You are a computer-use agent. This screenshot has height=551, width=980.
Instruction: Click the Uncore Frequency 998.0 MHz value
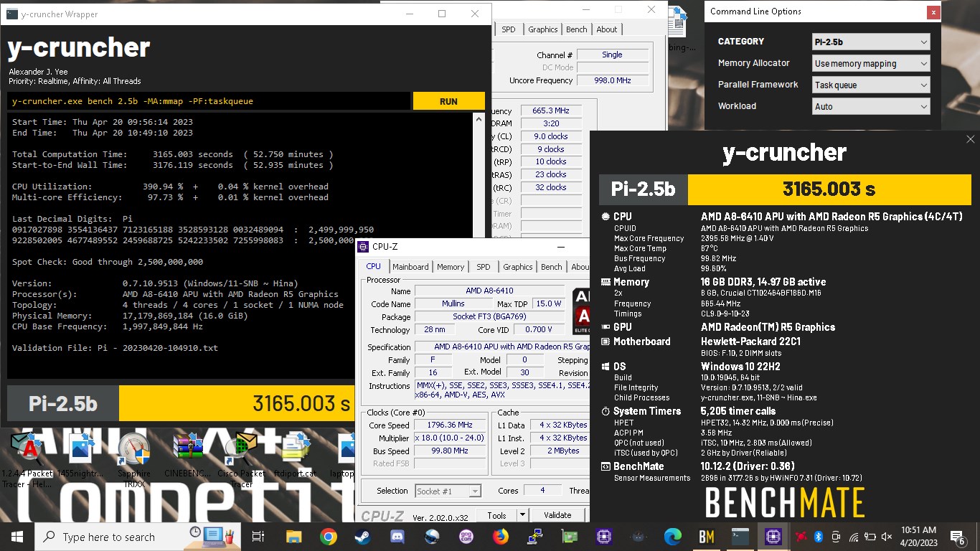(x=613, y=80)
